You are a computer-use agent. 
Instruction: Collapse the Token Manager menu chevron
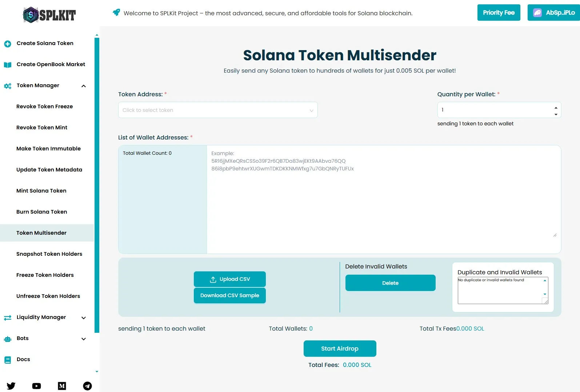point(84,86)
